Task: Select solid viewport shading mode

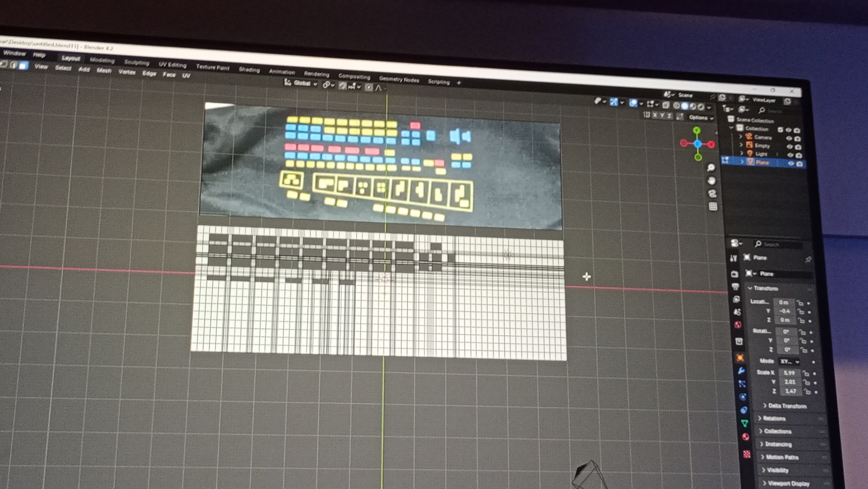Action: coord(684,106)
